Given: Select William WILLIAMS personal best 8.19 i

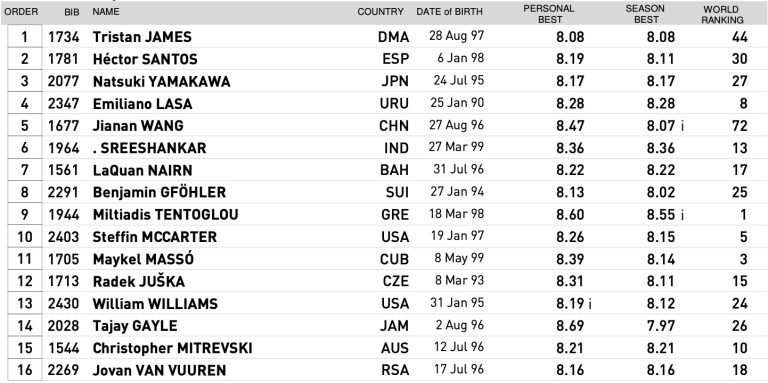Looking at the screenshot, I should [574, 304].
